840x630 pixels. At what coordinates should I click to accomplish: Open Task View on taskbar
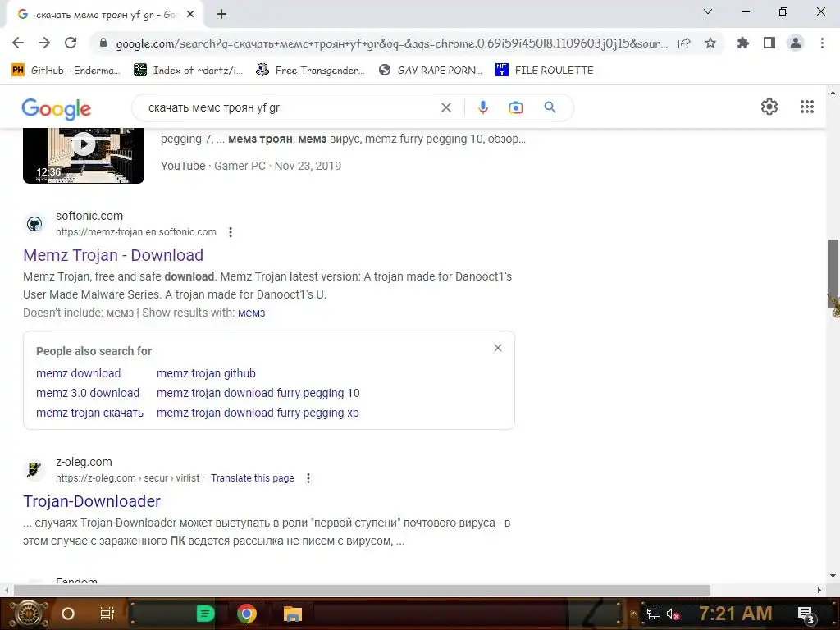tap(107, 614)
